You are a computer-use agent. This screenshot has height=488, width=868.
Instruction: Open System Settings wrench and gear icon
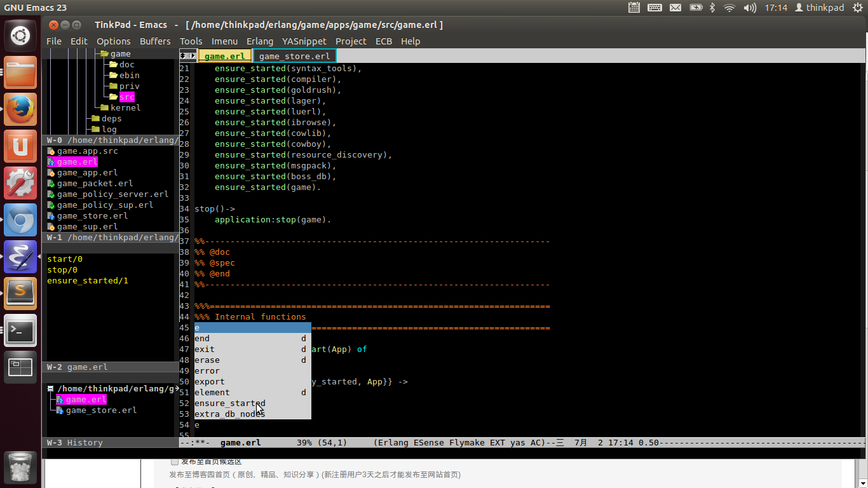pos(20,183)
